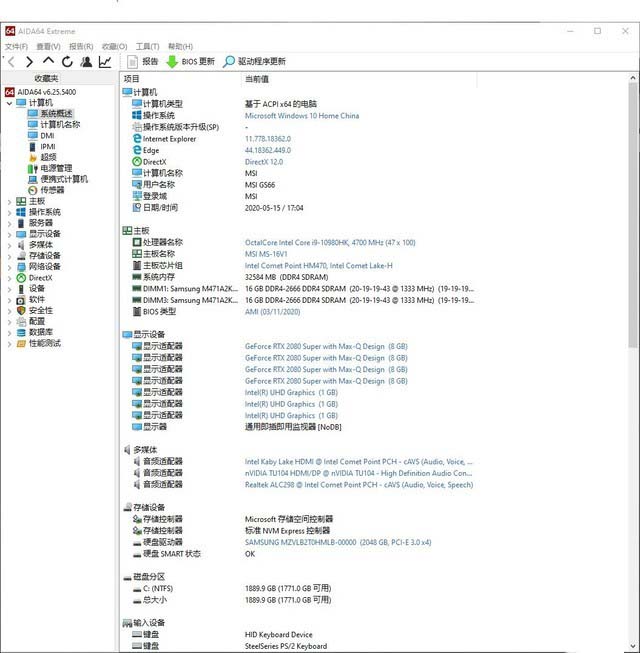Click the 性能测试 icon in sidebar tree
This screenshot has height=653, width=640.
pos(21,344)
